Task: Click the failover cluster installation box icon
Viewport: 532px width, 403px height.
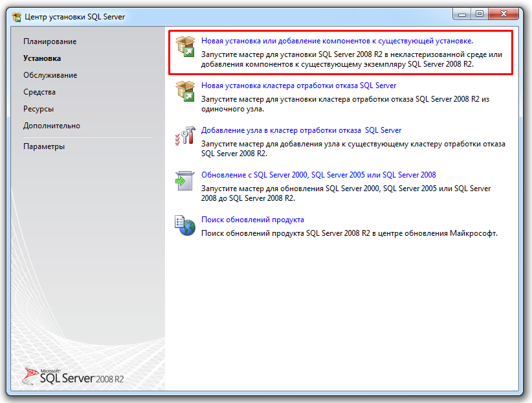Action: tap(185, 91)
